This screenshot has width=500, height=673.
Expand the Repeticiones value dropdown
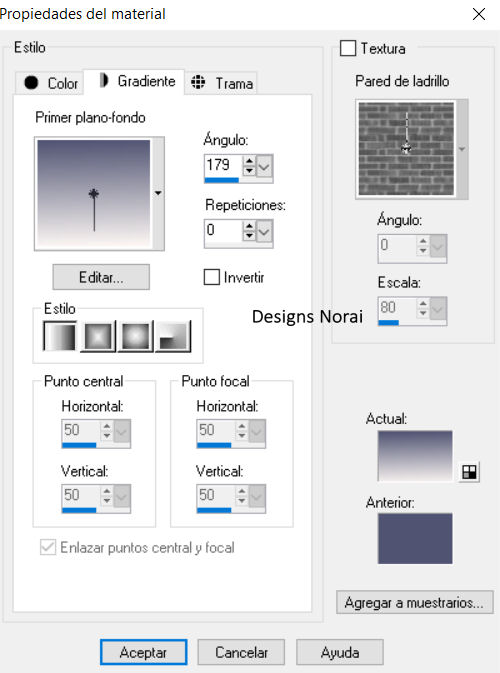(x=264, y=232)
